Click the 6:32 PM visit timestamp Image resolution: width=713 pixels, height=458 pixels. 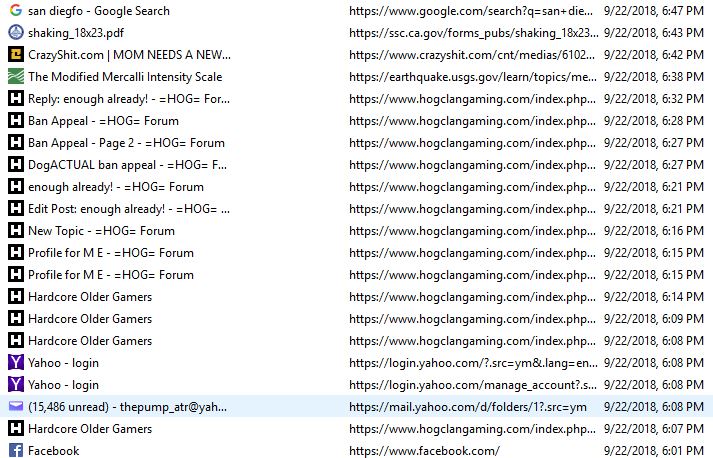point(654,99)
